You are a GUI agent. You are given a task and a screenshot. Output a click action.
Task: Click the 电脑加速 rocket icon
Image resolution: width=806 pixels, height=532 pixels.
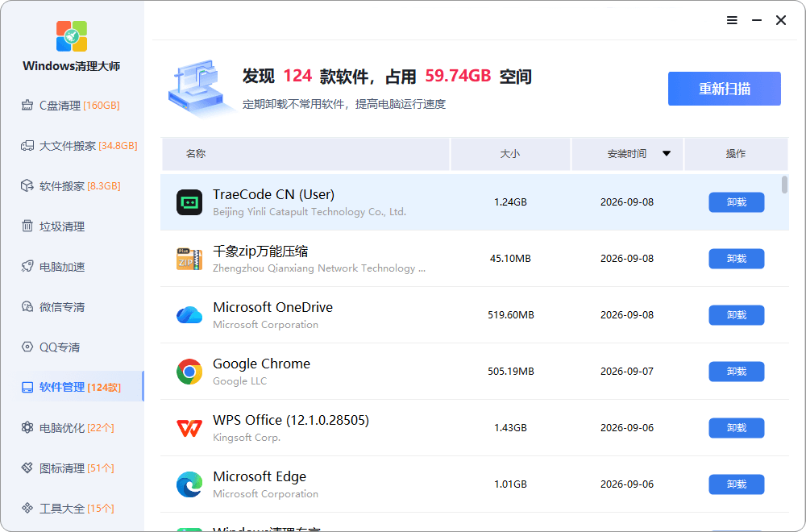pos(27,266)
